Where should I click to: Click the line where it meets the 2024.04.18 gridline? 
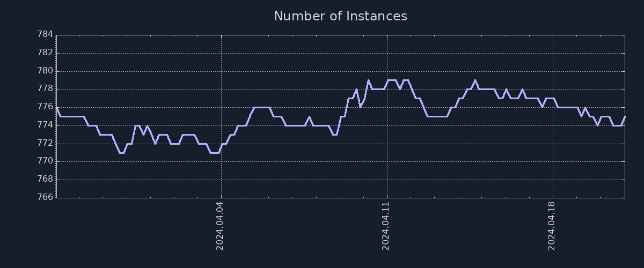553,98
